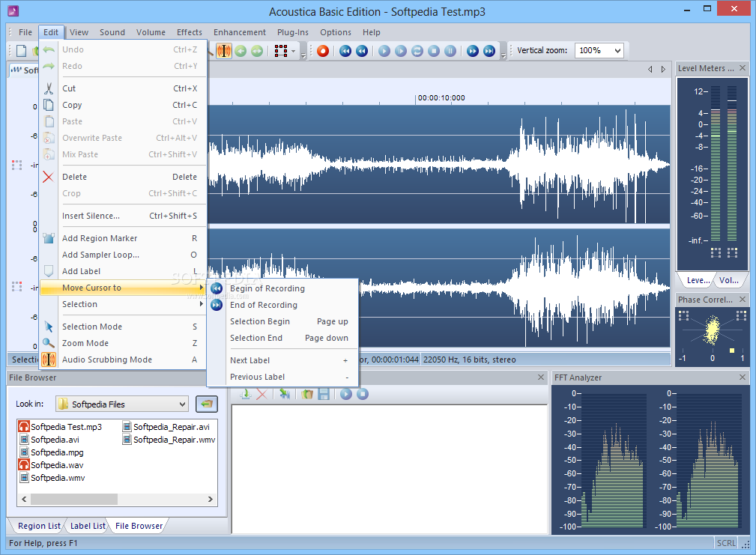Activate Selection Mode from Edit menu
Screen dimensions: 756x555
pos(123,327)
